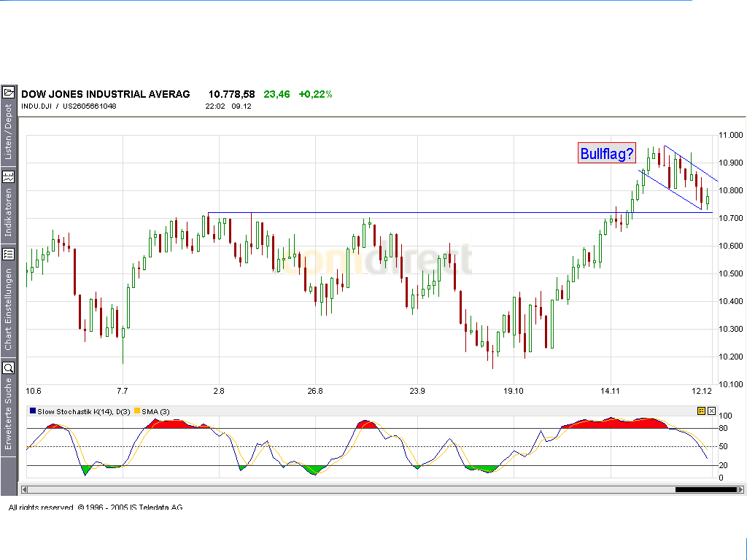Click the Indikatoren chart icon
Image resolution: width=747 pixels, height=560 pixels.
[x=9, y=177]
